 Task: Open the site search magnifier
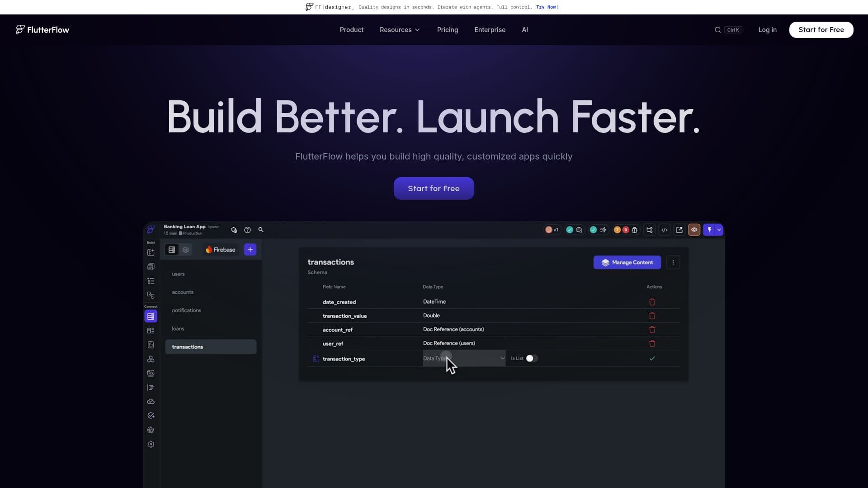(x=717, y=30)
